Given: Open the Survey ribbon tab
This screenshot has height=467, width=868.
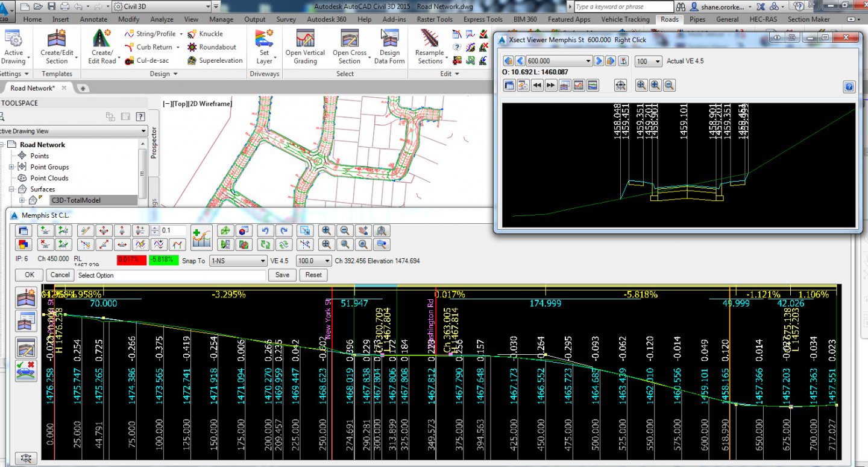Looking at the screenshot, I should tap(286, 19).
